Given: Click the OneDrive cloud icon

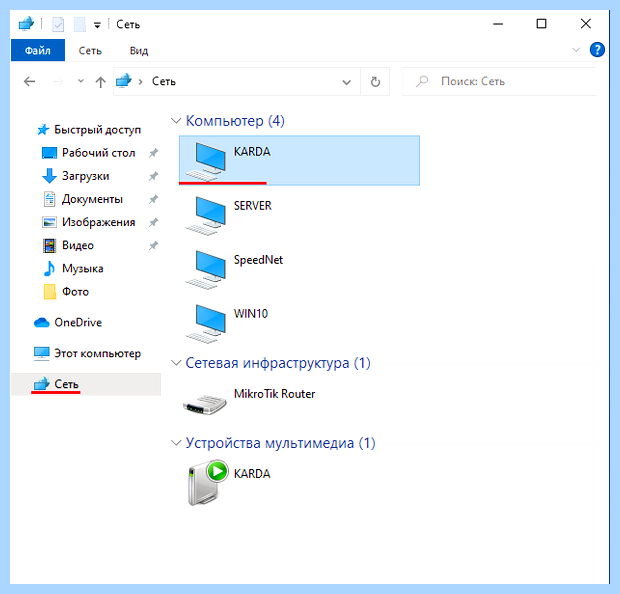Looking at the screenshot, I should [42, 323].
